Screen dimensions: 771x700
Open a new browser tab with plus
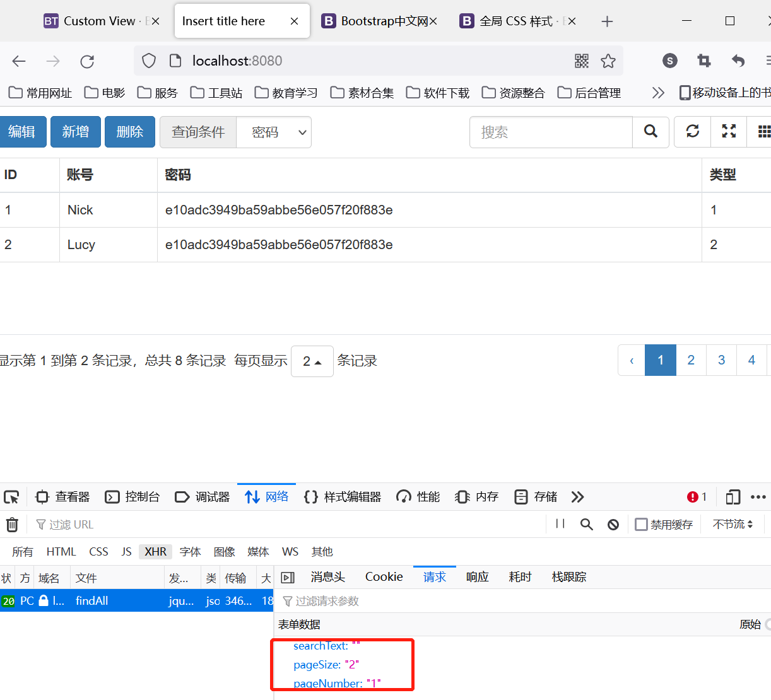[x=607, y=21]
